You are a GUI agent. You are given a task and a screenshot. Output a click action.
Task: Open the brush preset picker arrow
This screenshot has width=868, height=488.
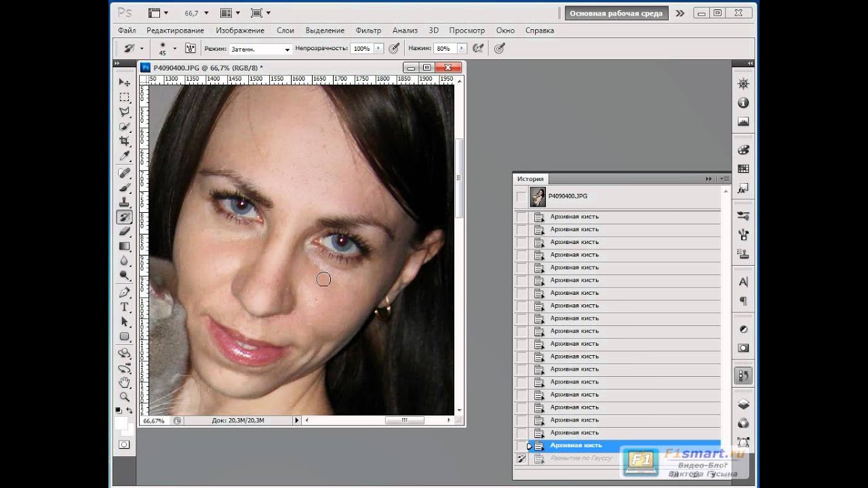174,48
